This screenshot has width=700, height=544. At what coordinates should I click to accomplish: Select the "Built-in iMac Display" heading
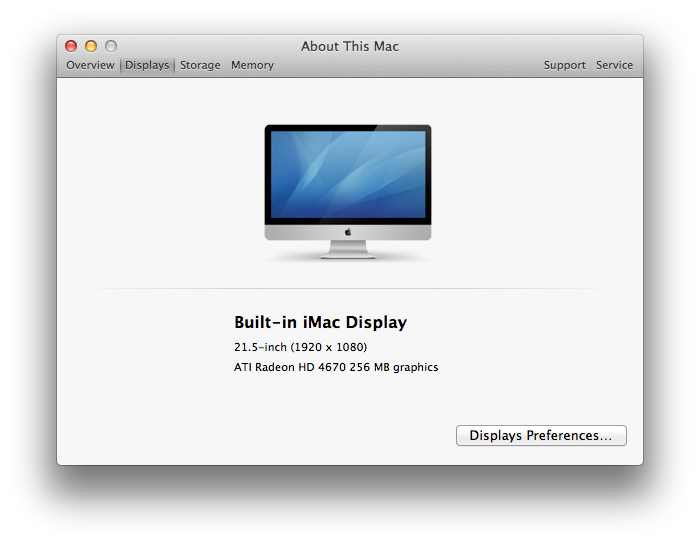(320, 322)
